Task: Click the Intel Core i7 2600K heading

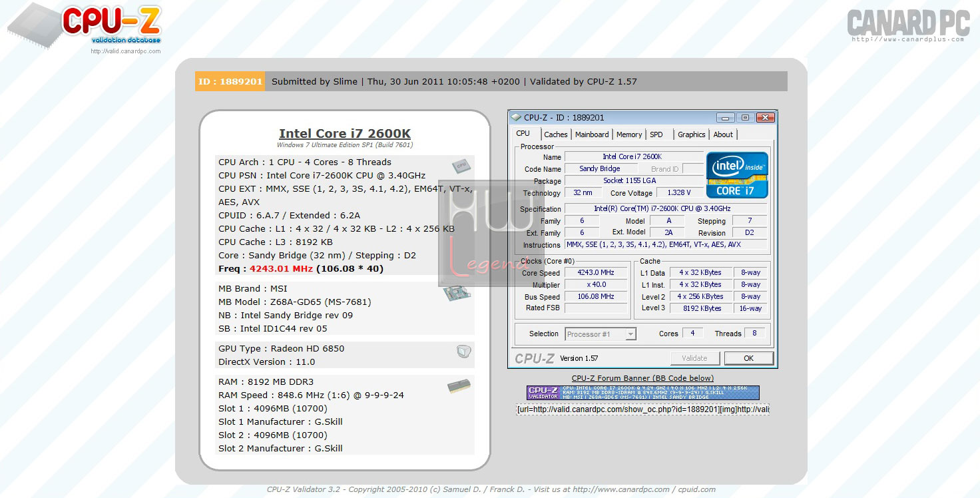Action: [345, 133]
